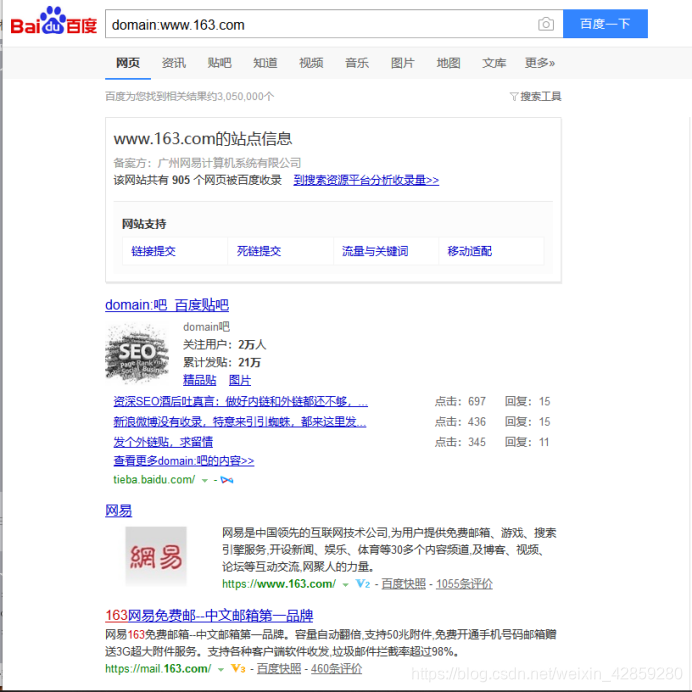692x692 pixels.
Task: Open the NetEase logo thumbnail
Action: [156, 556]
